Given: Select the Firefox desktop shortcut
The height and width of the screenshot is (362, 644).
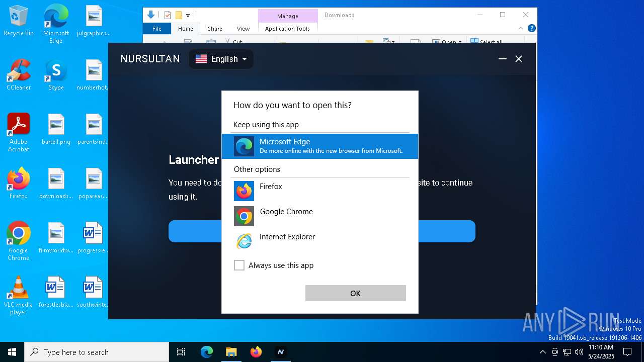Looking at the screenshot, I should pyautogui.click(x=19, y=184).
